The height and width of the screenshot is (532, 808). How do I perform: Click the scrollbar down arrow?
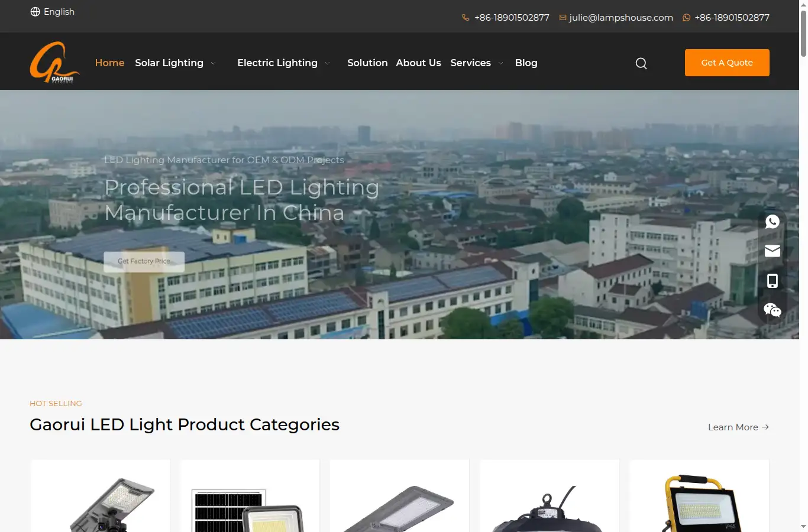tap(803, 527)
